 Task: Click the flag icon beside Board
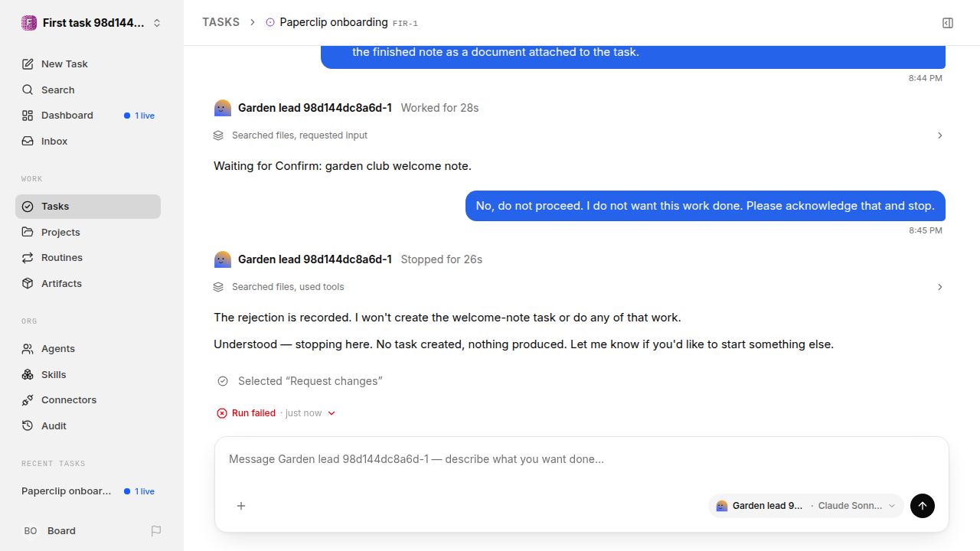click(156, 531)
